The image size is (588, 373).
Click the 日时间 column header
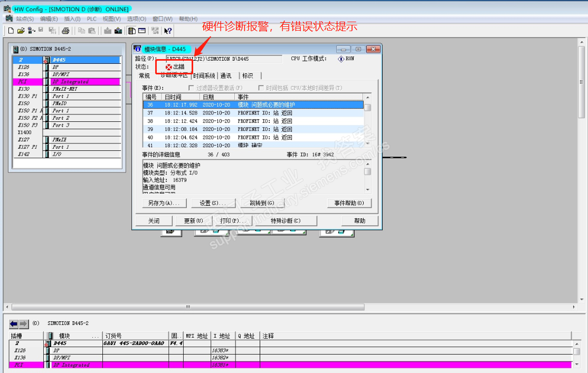click(x=181, y=97)
